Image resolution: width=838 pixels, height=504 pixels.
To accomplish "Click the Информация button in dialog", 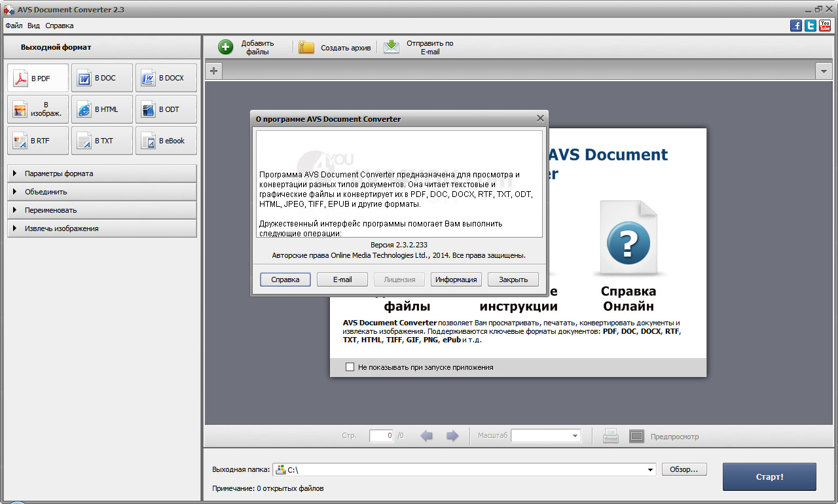I will click(x=456, y=279).
